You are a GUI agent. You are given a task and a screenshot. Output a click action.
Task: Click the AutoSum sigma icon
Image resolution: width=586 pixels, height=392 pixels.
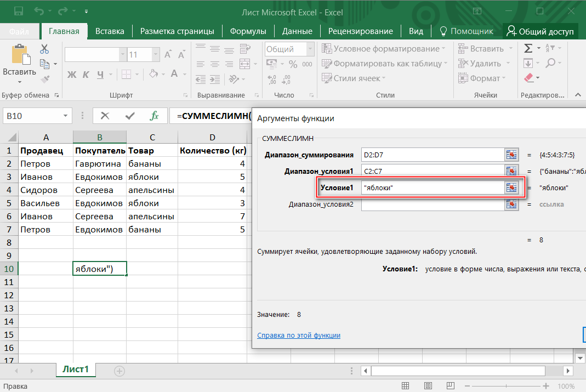coord(528,48)
